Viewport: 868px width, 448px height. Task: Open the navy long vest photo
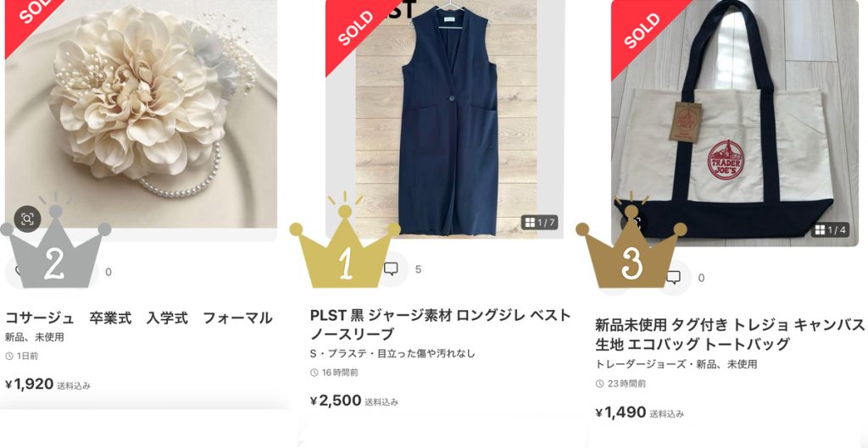point(446,119)
